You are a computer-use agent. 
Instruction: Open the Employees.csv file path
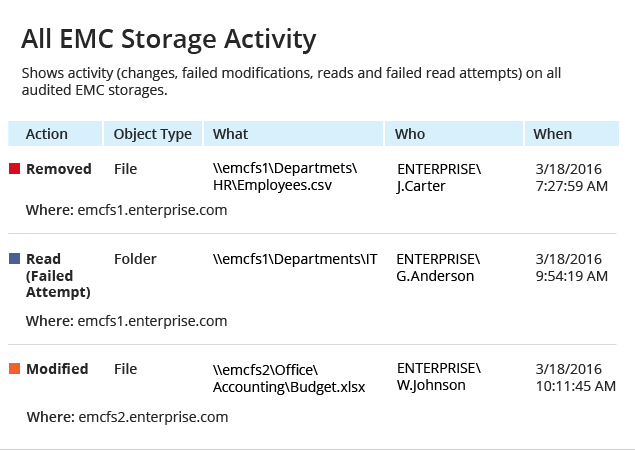click(x=285, y=177)
